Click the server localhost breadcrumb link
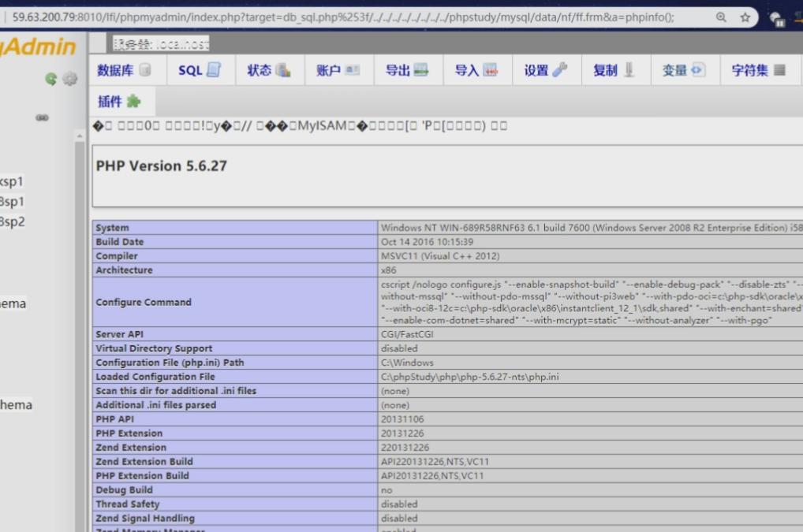803x532 pixels. (161, 44)
